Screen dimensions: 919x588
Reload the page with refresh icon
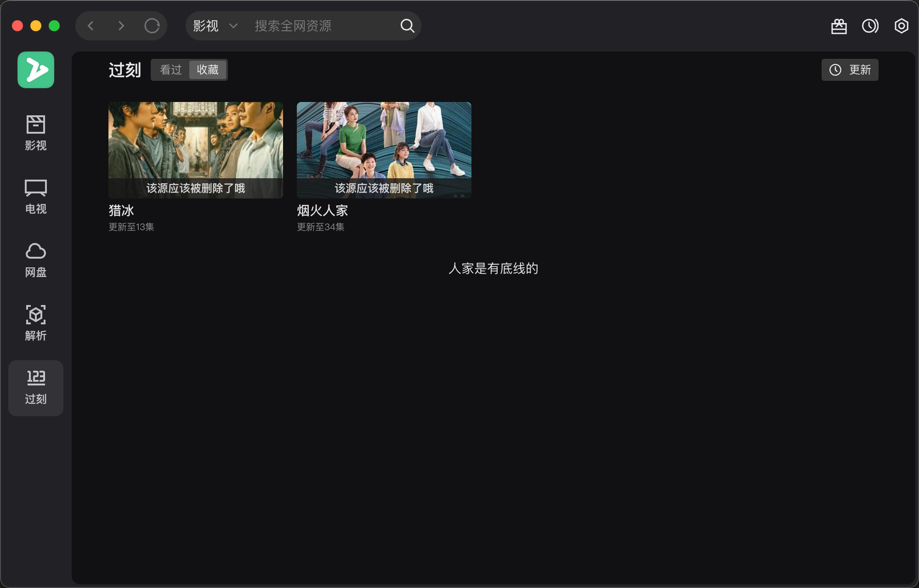pyautogui.click(x=152, y=26)
